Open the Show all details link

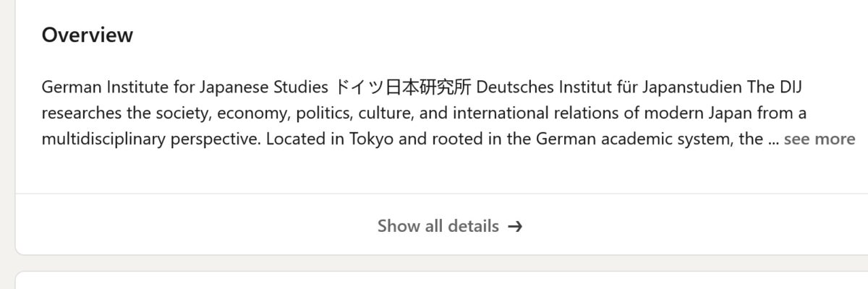[x=438, y=226]
